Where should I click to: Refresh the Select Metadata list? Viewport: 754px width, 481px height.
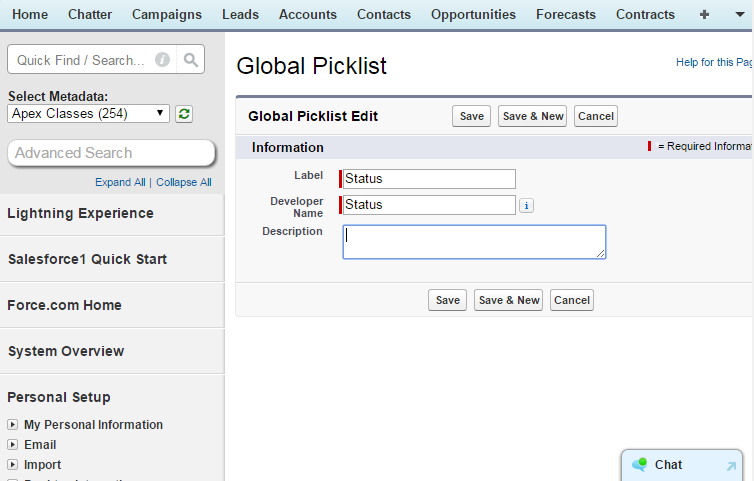[x=184, y=114]
